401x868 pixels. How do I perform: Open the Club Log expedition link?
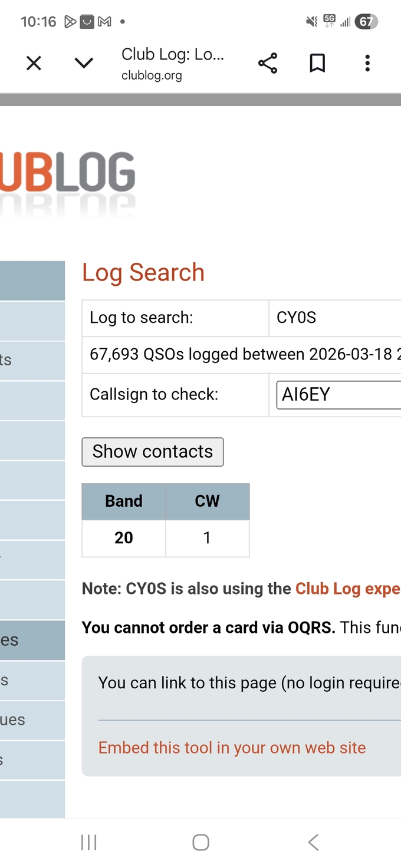(347, 589)
